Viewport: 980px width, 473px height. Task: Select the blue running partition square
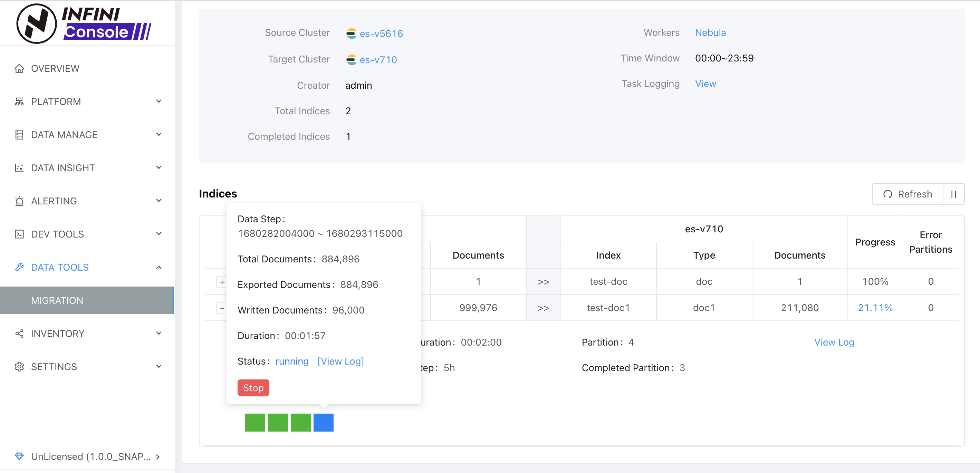pos(323,423)
